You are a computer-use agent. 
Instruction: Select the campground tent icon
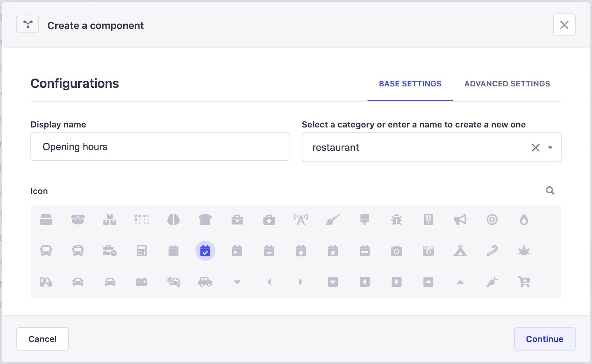coord(460,251)
